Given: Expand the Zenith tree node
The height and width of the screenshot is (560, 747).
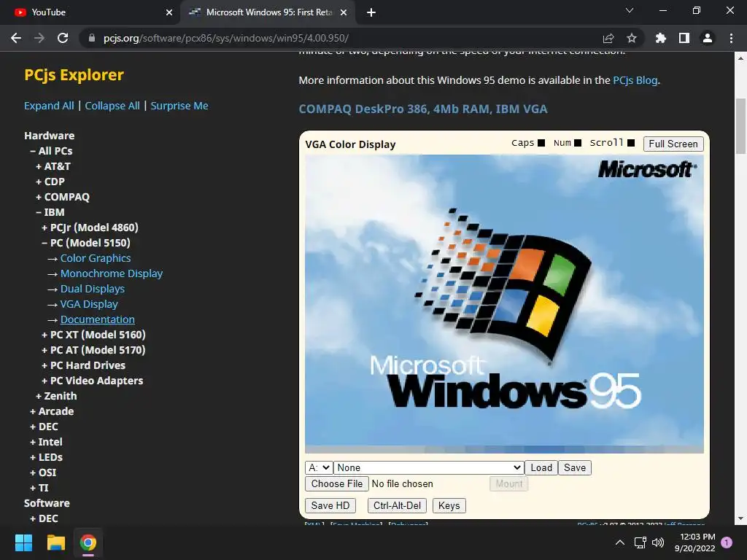Looking at the screenshot, I should coord(56,396).
